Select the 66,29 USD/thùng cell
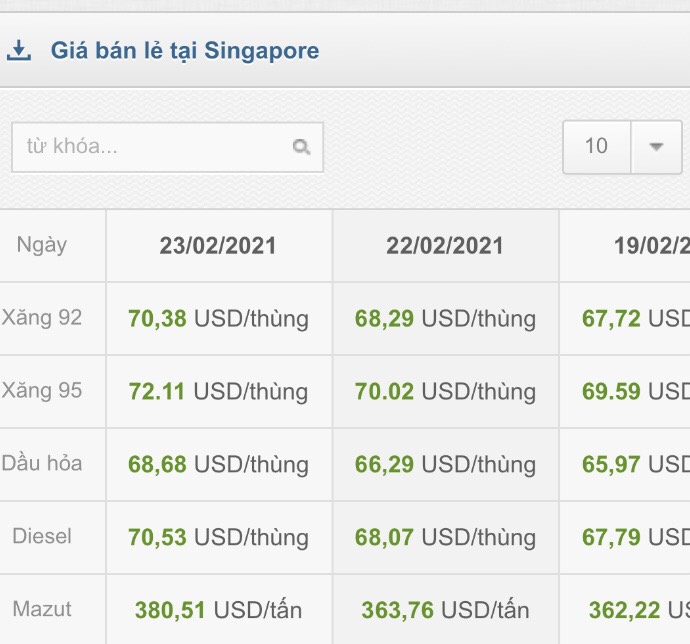690x644 pixels. pos(445,464)
